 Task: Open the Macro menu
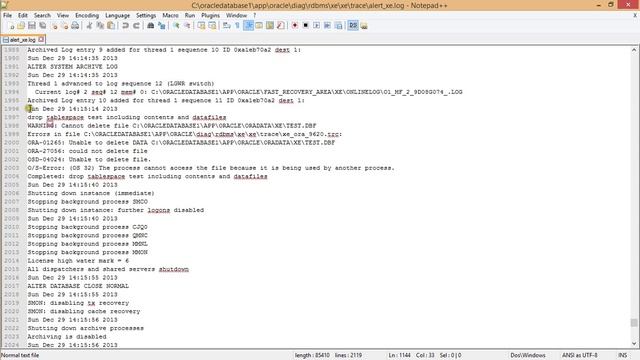click(x=170, y=16)
